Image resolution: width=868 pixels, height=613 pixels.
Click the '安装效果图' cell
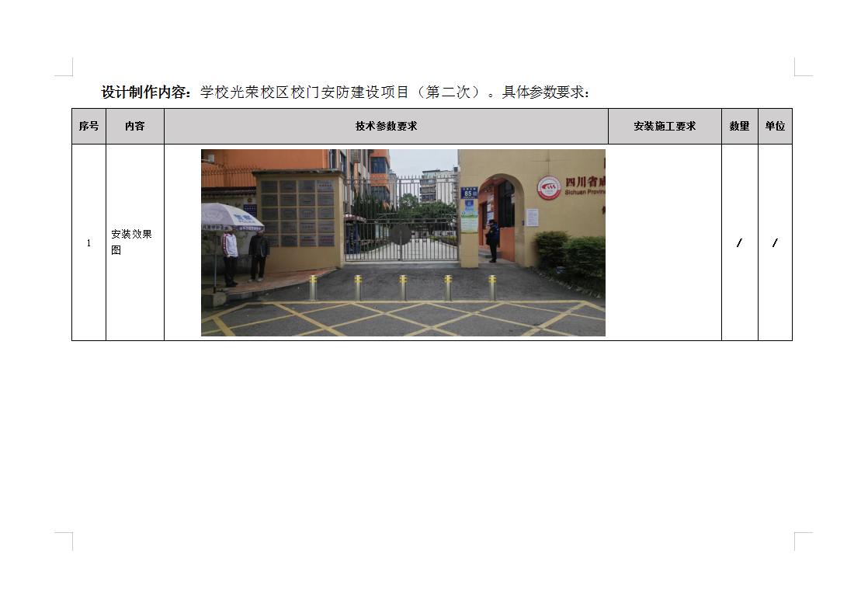(134, 242)
